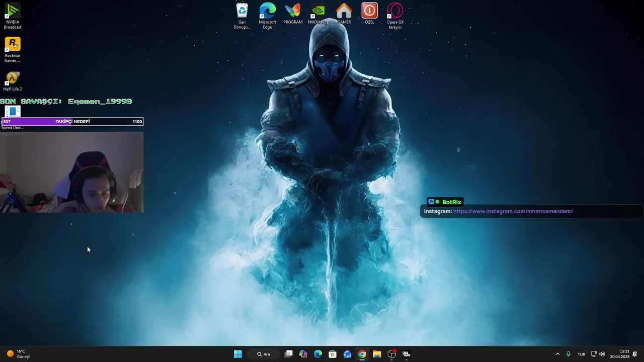Click the TAKİPÇİ HEDEFİ progress bar
The width and height of the screenshot is (644, 362).
[x=72, y=121]
